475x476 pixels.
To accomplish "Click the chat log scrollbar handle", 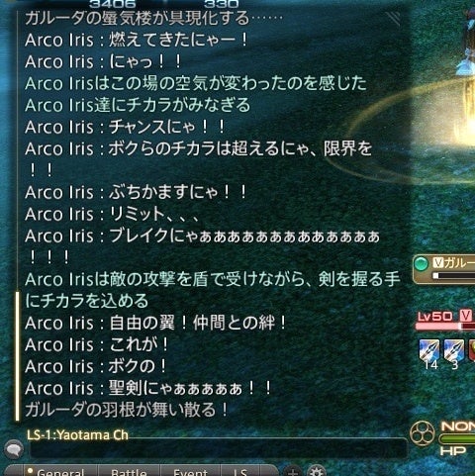I will point(17,356).
